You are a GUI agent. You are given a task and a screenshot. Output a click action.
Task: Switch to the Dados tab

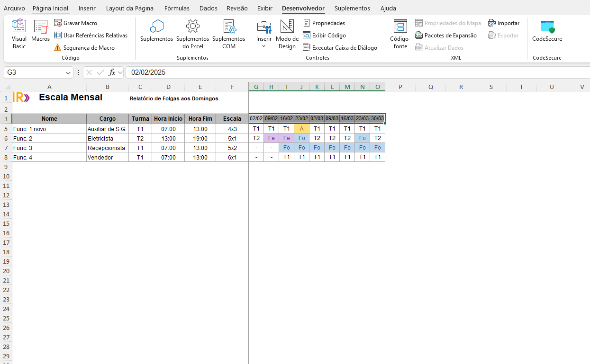[209, 8]
